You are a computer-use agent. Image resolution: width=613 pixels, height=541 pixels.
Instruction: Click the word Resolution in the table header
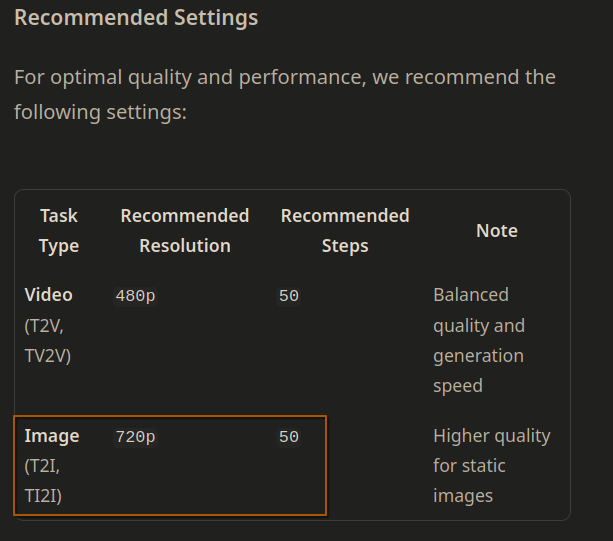(x=185, y=246)
